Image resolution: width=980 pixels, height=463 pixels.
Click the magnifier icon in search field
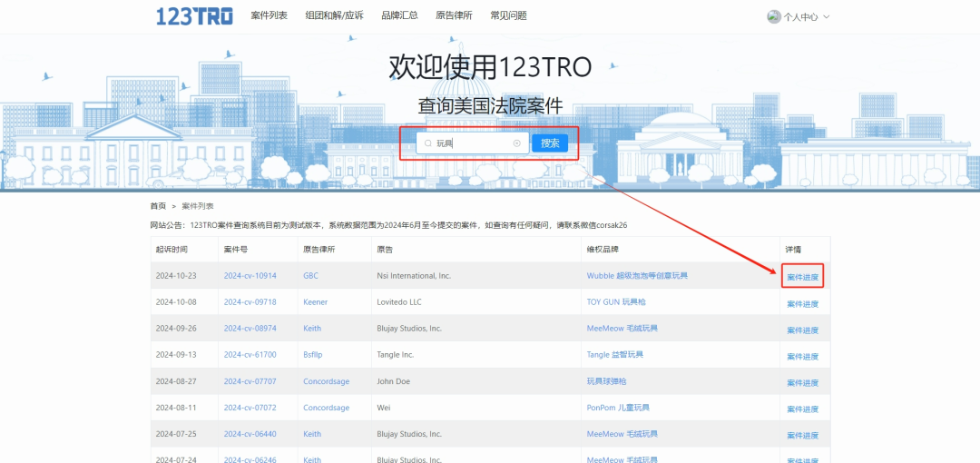[x=428, y=143]
